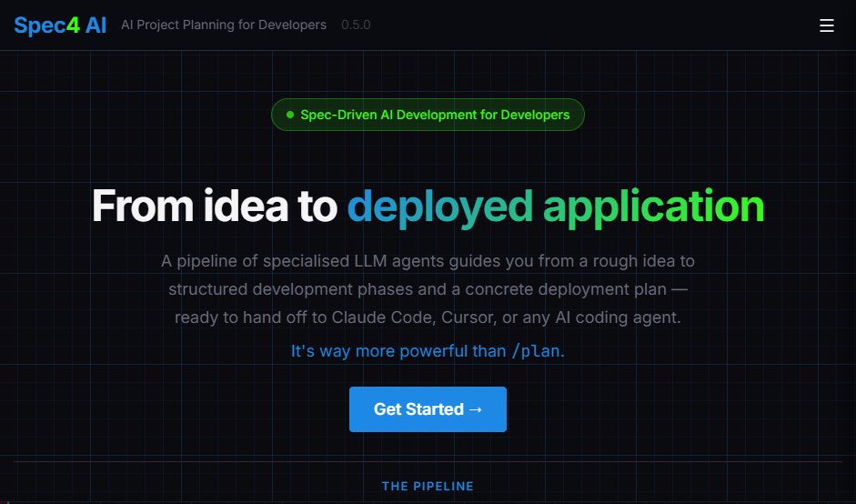The image size is (856, 504).
Task: Click the Spec4 AI logo
Action: pyautogui.click(x=60, y=25)
